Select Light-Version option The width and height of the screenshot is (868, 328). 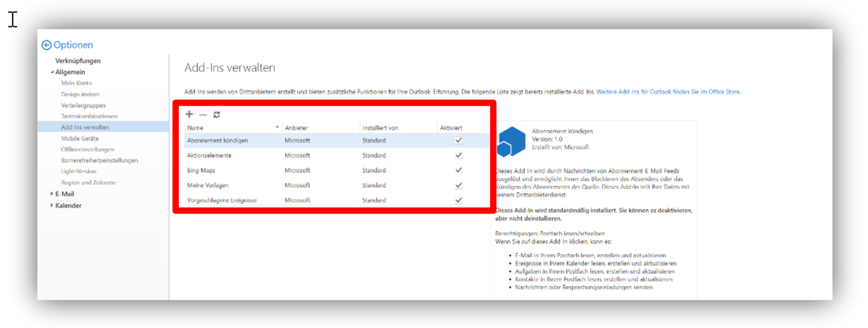click(x=79, y=171)
